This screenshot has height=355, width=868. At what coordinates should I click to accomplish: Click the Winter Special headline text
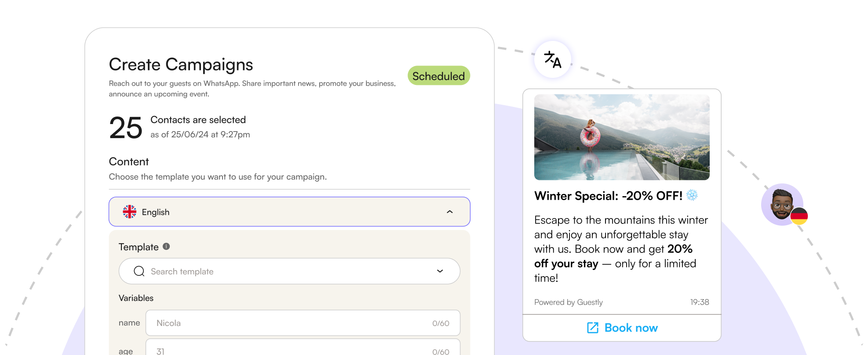608,196
